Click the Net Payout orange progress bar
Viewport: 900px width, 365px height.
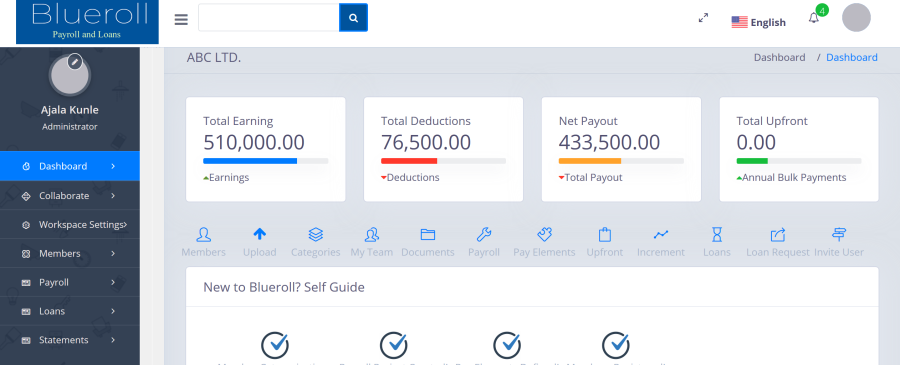coord(590,161)
